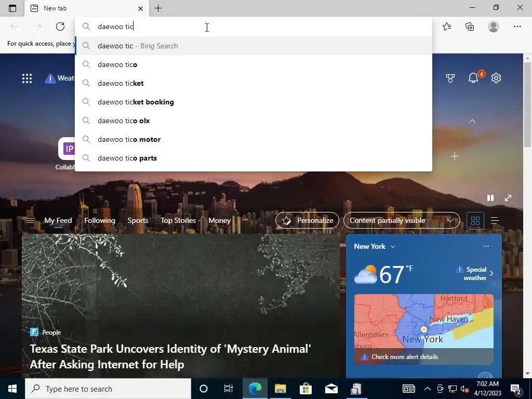Open a new tab with plus button
The width and height of the screenshot is (532, 399).
click(158, 8)
